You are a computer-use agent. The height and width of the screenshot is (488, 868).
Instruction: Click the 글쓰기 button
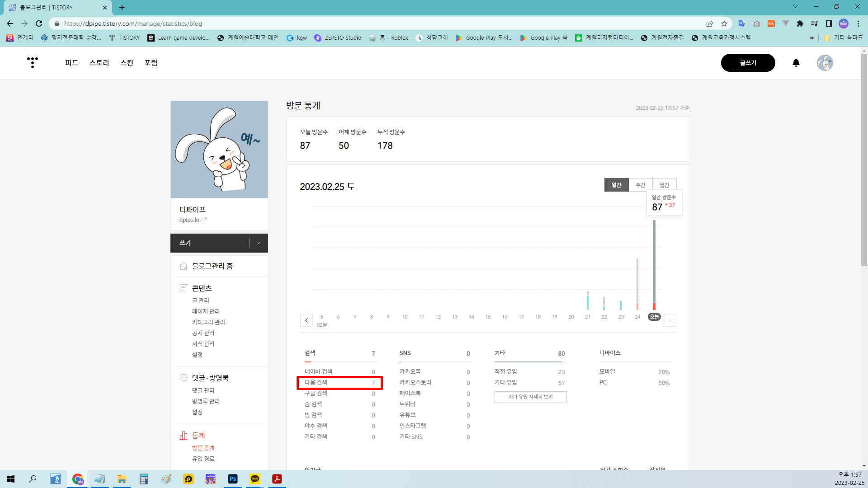(748, 63)
